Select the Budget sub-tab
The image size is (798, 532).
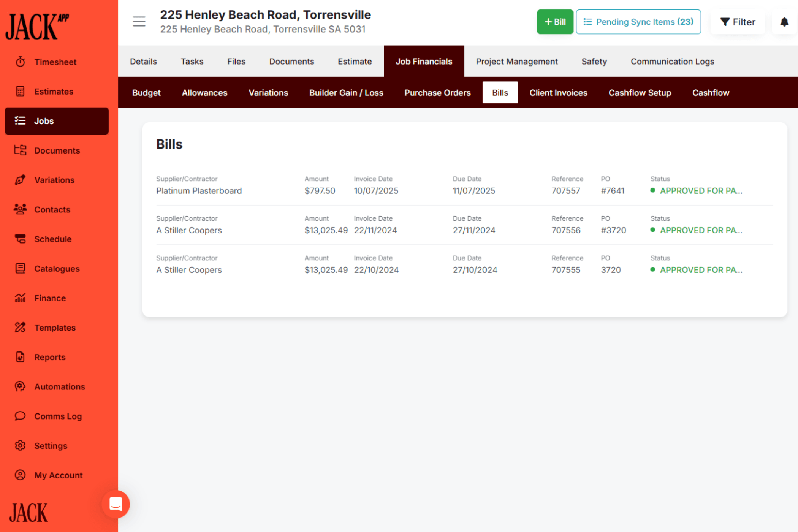tap(146, 93)
